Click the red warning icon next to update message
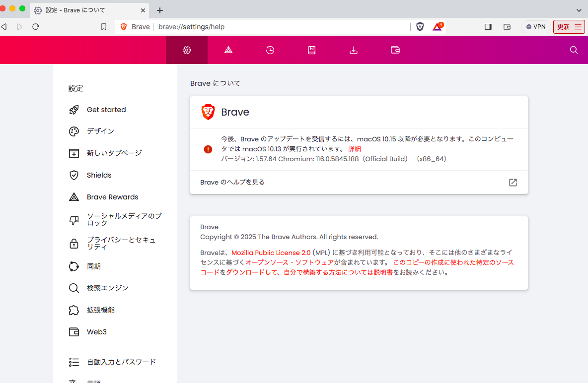 pyautogui.click(x=208, y=149)
